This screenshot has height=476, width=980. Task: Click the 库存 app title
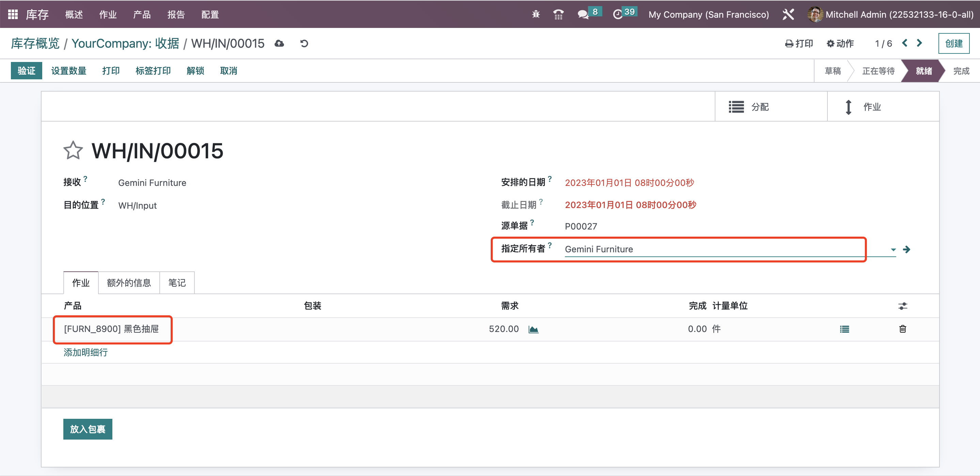click(37, 14)
